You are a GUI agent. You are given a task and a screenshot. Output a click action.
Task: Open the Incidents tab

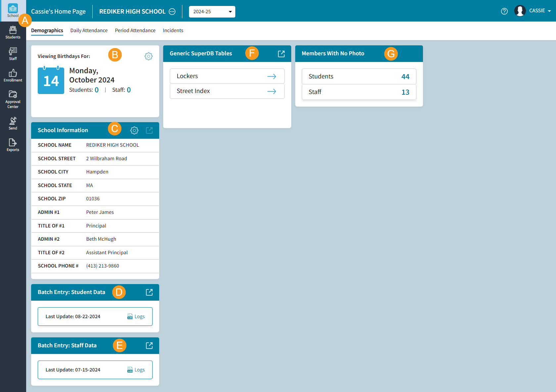[173, 30]
